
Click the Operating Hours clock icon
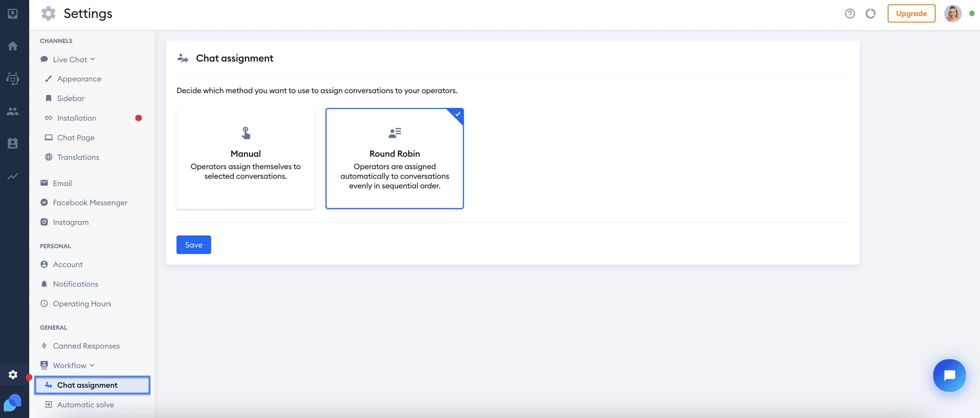pos(44,304)
